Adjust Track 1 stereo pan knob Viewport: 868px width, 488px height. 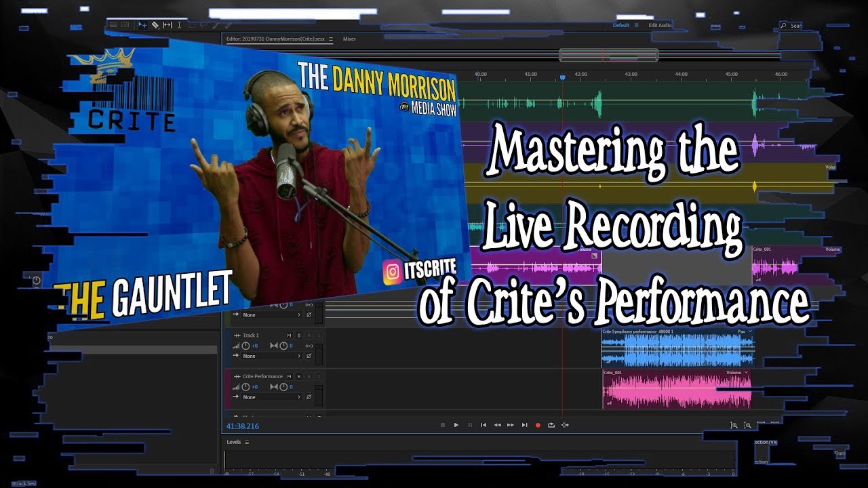[x=282, y=346]
